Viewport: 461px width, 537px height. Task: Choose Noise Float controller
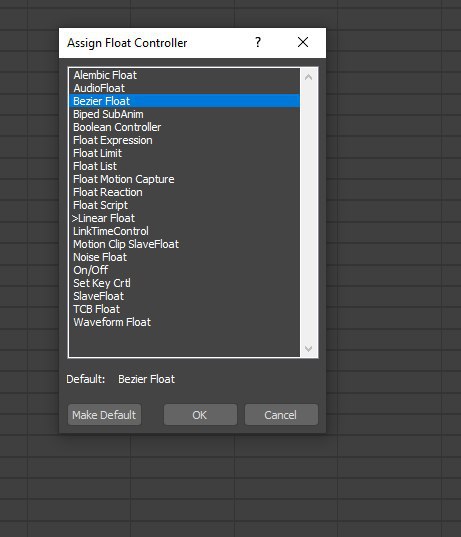point(184,257)
